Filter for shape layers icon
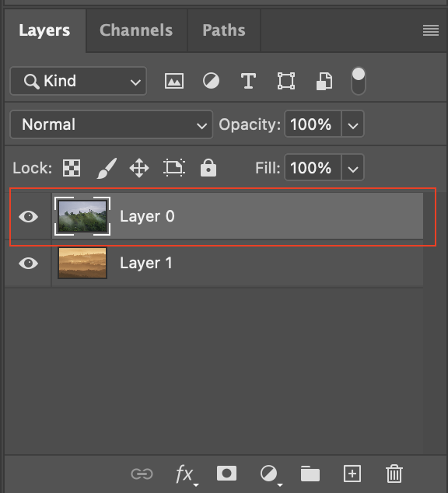Screen dimensions: 448x493 click(286, 81)
